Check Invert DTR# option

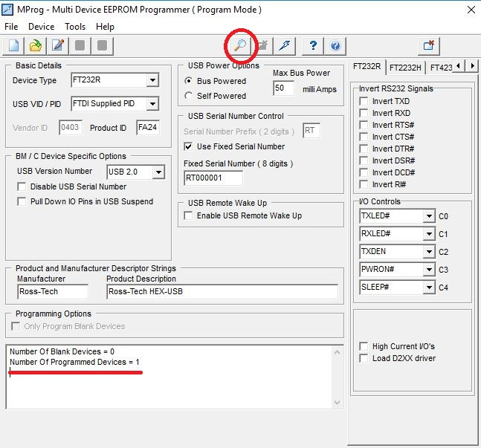click(x=364, y=149)
